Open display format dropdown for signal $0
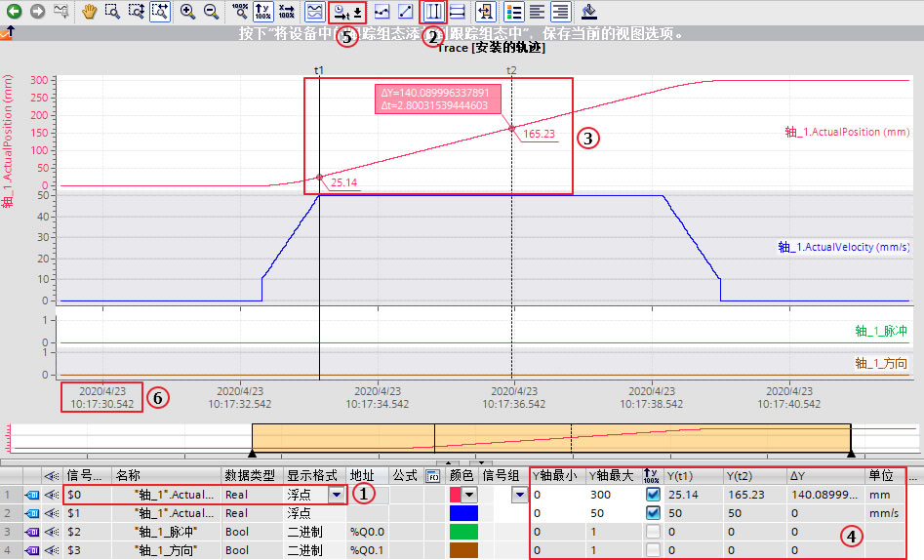 (x=337, y=495)
